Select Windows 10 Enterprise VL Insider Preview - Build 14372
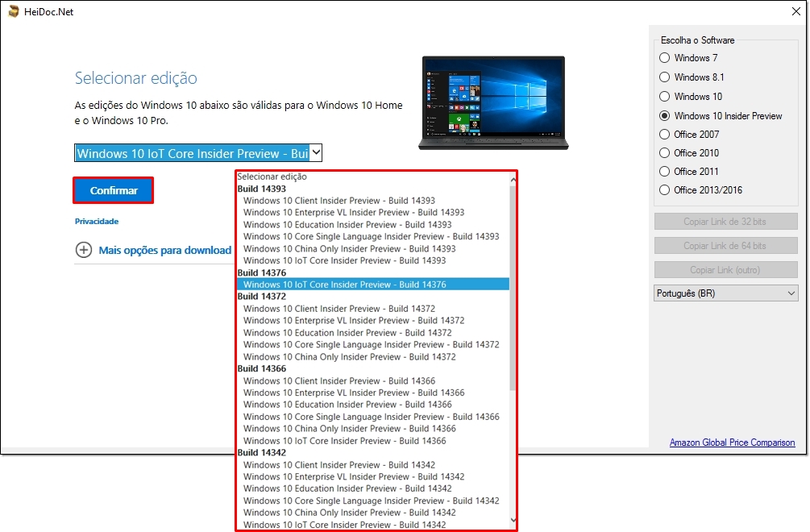This screenshot has width=810, height=532. click(373, 320)
